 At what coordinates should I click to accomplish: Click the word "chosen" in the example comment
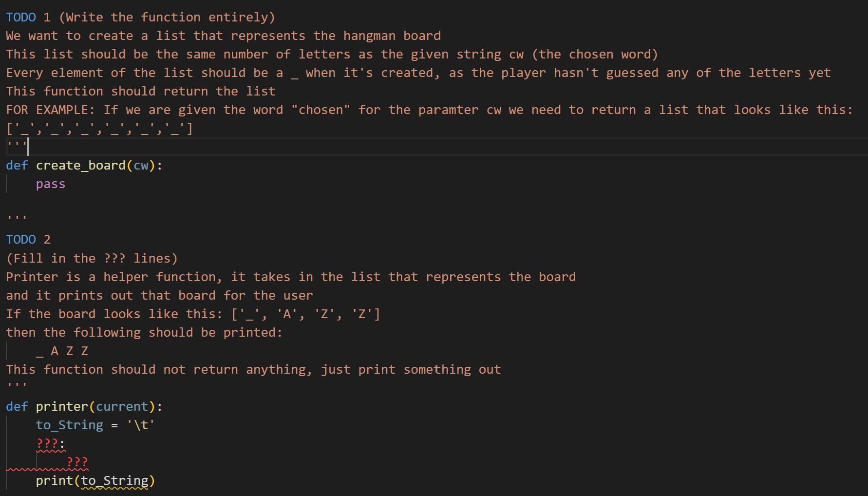[x=321, y=110]
